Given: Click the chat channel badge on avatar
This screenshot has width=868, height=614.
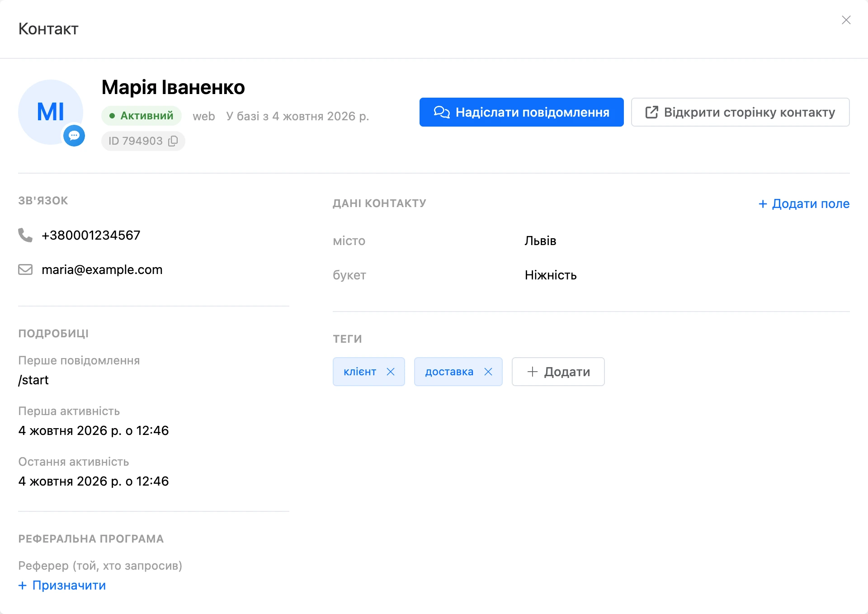Looking at the screenshot, I should 74,135.
